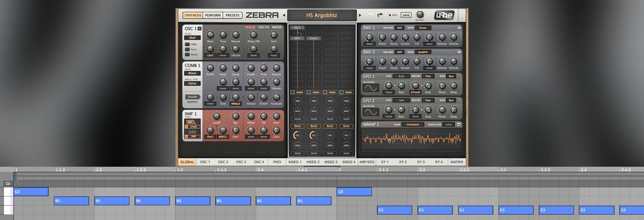This screenshot has width=644, height=220.
Task: Open the COMB 1 mode dropdown showing Blown
Action: 192,73
